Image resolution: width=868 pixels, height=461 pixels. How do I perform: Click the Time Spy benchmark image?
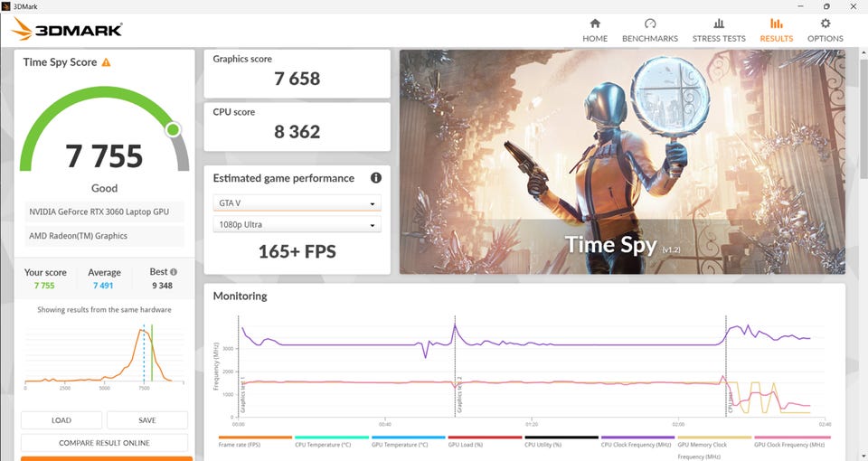(x=622, y=162)
